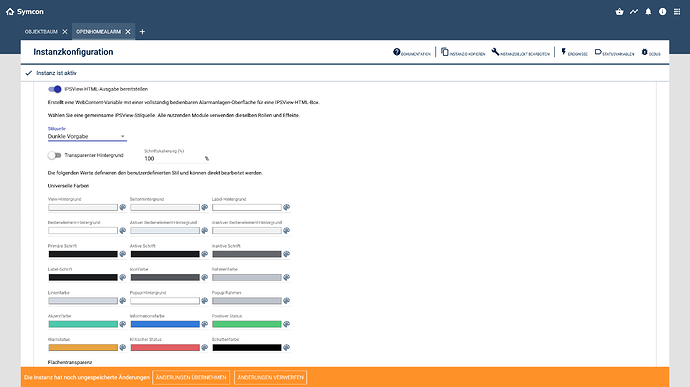This screenshot has width=690, height=387.
Task: Open palette for Bedienelement-Hintergrund
Action: 123,231
